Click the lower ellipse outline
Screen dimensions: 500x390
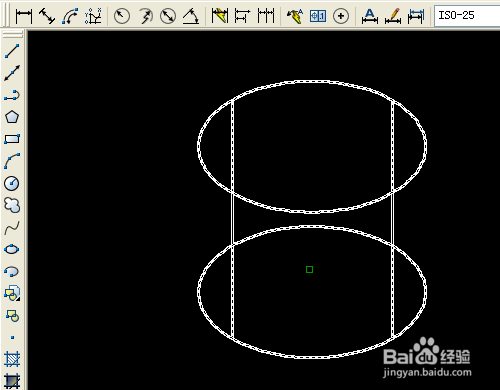(x=312, y=357)
